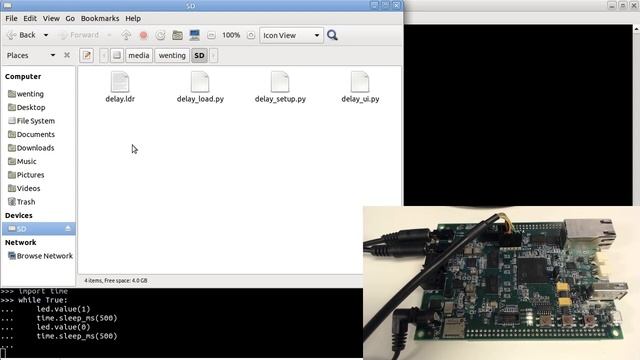
Task: Jump to the media path segment
Action: coord(139,56)
